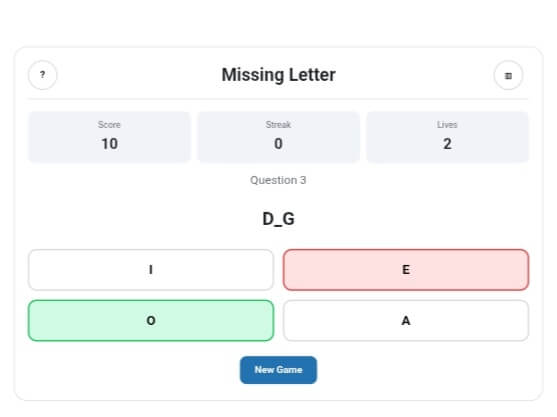Click the Score label text
Viewport: 557px width, 417px height.
click(x=109, y=125)
